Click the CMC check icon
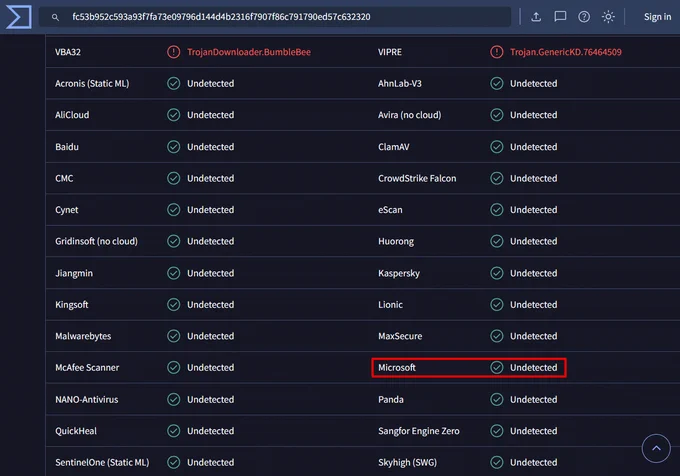The height and width of the screenshot is (476, 680). [x=173, y=178]
